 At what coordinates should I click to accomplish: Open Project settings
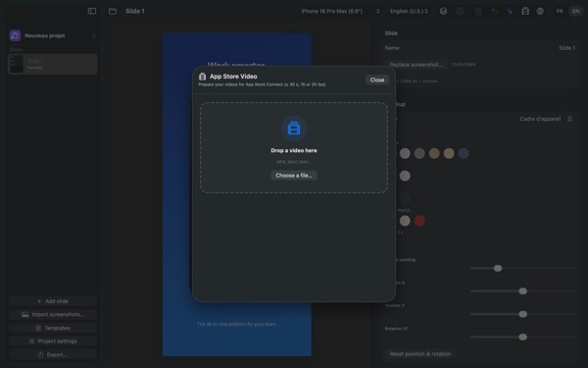(53, 341)
